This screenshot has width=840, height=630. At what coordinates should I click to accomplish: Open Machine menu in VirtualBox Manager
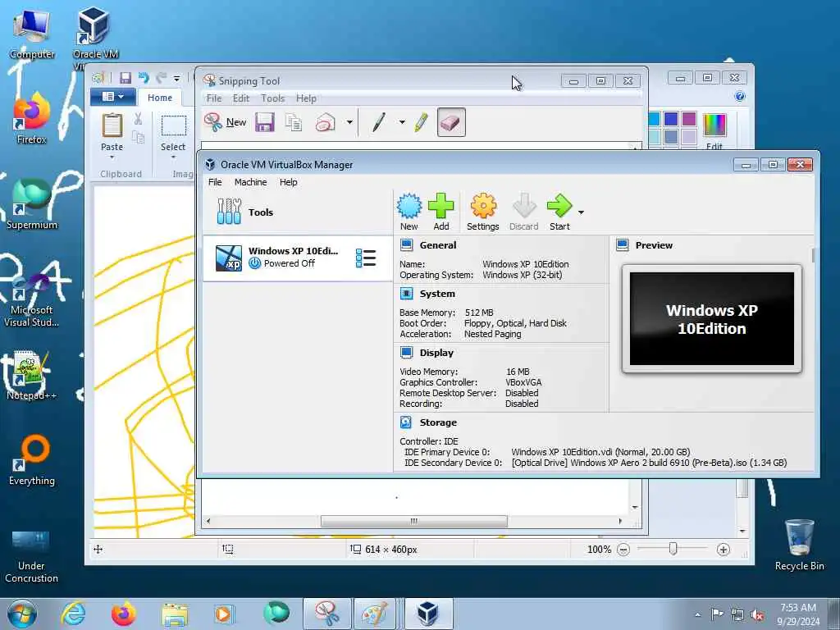click(x=250, y=182)
